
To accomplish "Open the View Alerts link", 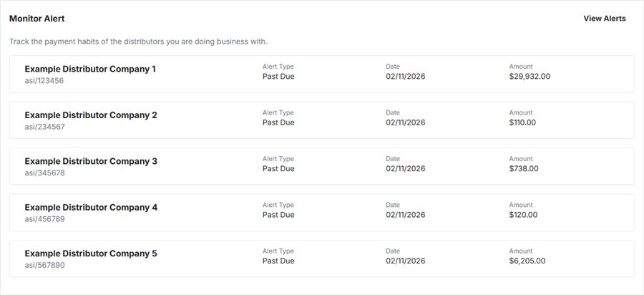I will pyautogui.click(x=604, y=19).
